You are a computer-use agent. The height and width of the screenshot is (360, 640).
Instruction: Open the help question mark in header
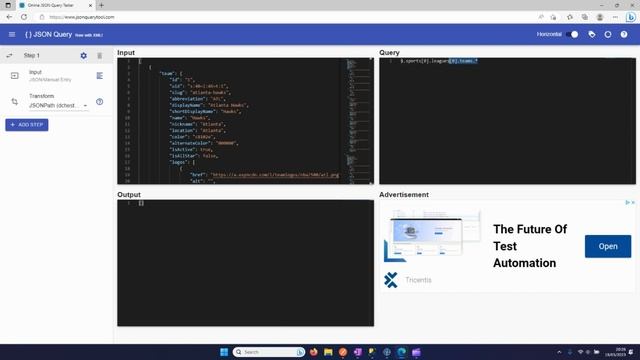(624, 35)
